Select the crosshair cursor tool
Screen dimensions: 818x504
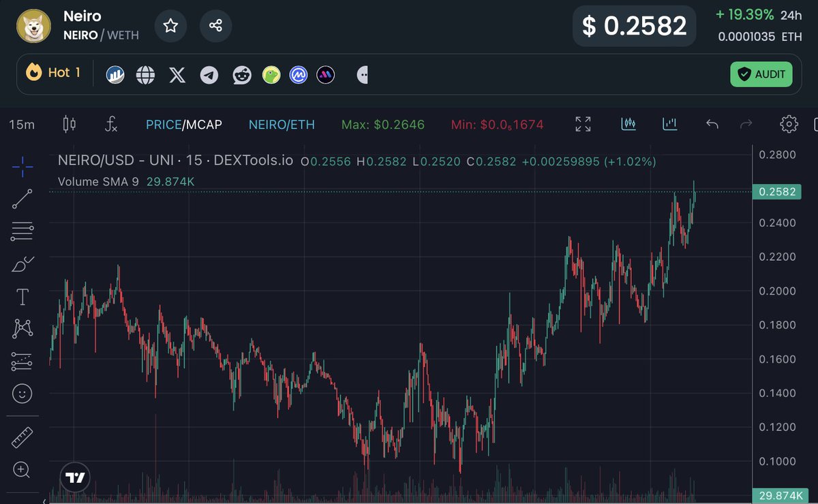tap(22, 166)
